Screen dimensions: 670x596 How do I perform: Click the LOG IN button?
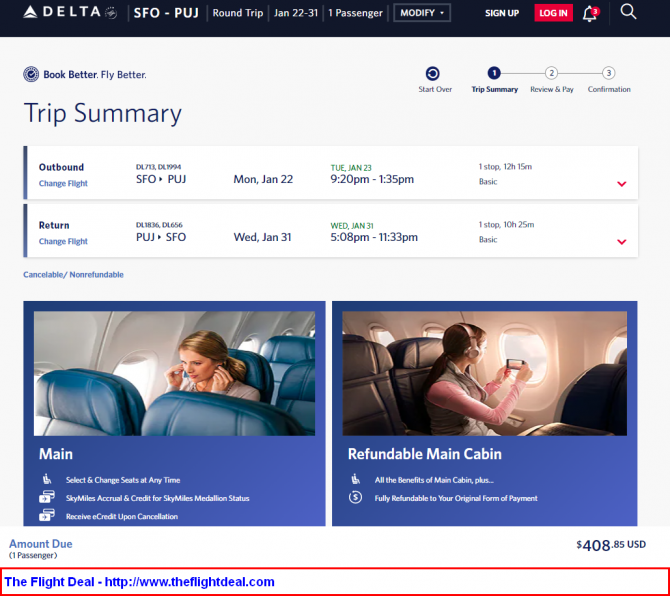(x=553, y=13)
